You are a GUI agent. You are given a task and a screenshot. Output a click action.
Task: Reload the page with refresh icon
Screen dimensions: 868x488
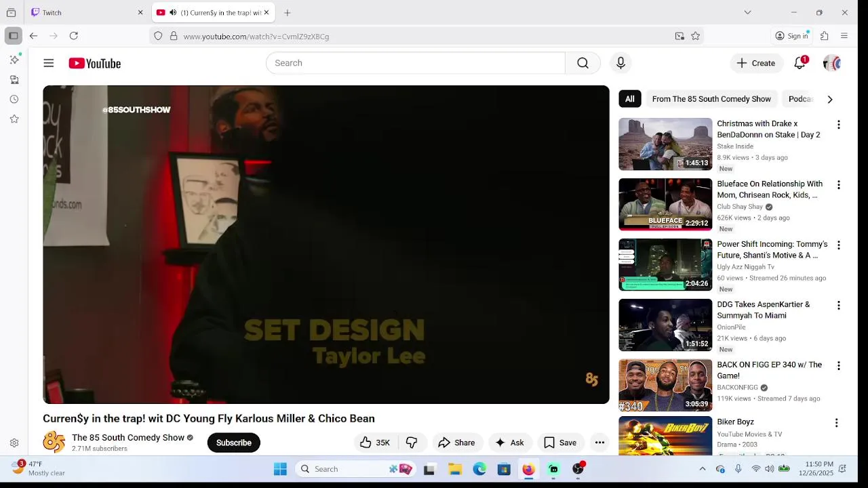point(74,36)
